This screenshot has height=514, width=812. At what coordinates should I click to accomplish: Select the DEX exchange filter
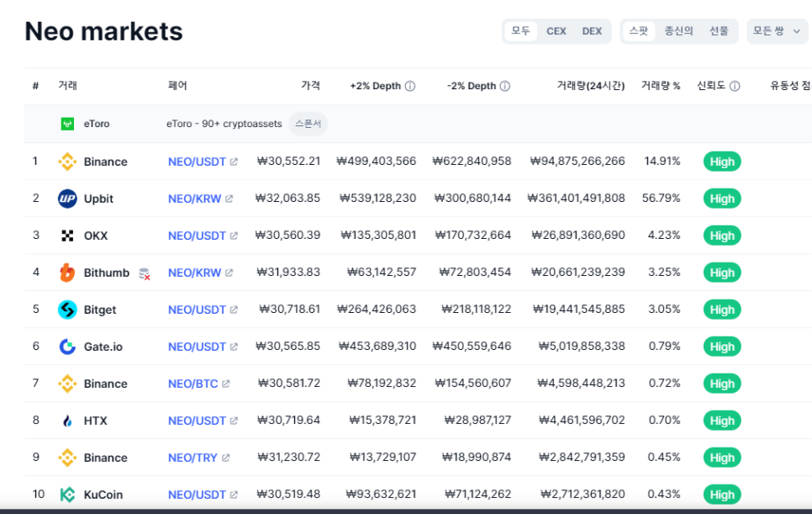pos(592,31)
